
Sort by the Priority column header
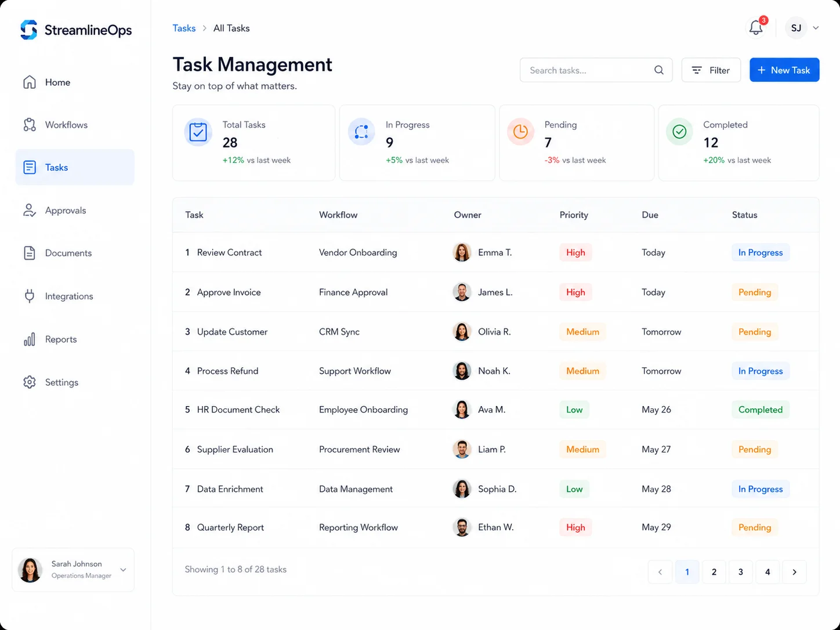point(574,215)
